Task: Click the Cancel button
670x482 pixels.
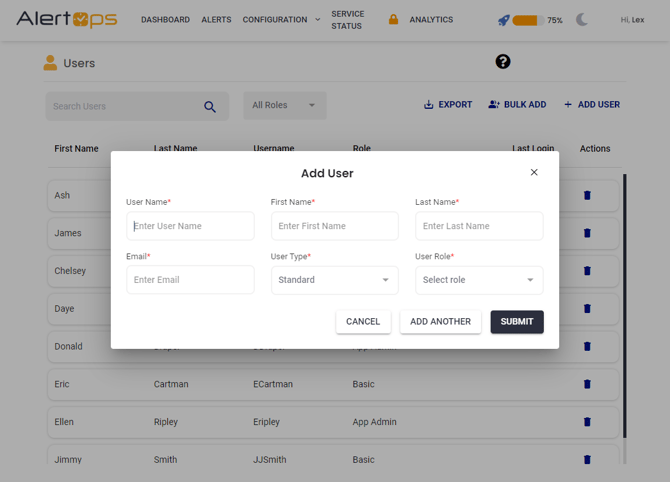Action: point(363,322)
